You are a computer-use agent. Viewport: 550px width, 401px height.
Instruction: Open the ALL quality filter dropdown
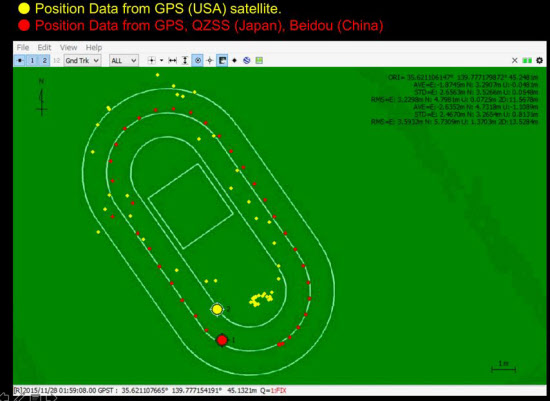tap(123, 61)
